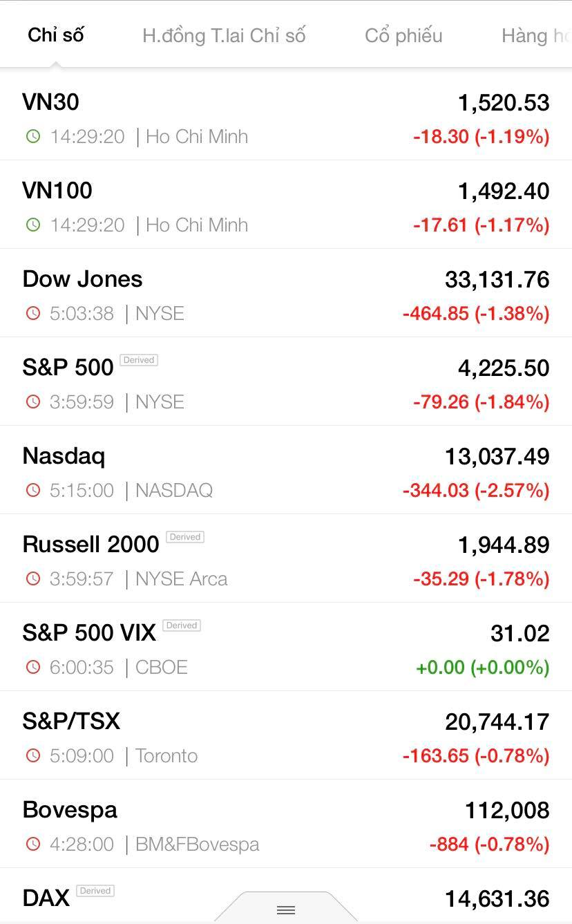Tap the green clock icon beside VN30

(x=32, y=136)
